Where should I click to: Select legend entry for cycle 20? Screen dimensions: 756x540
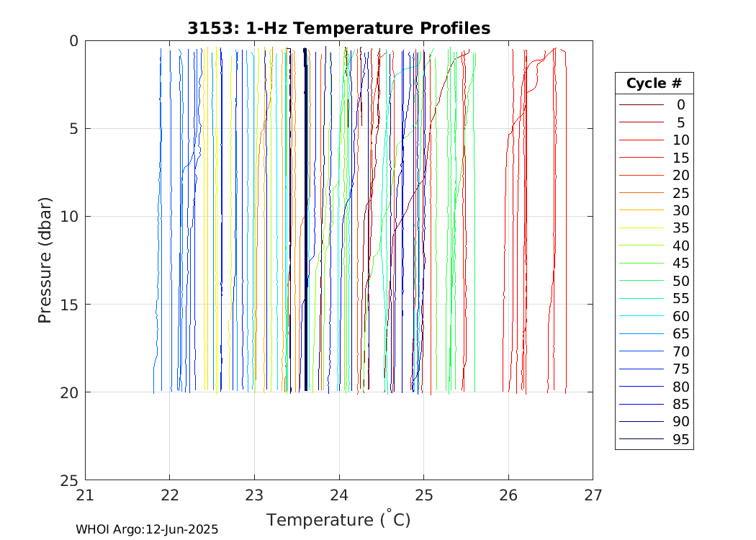pyautogui.click(x=654, y=175)
